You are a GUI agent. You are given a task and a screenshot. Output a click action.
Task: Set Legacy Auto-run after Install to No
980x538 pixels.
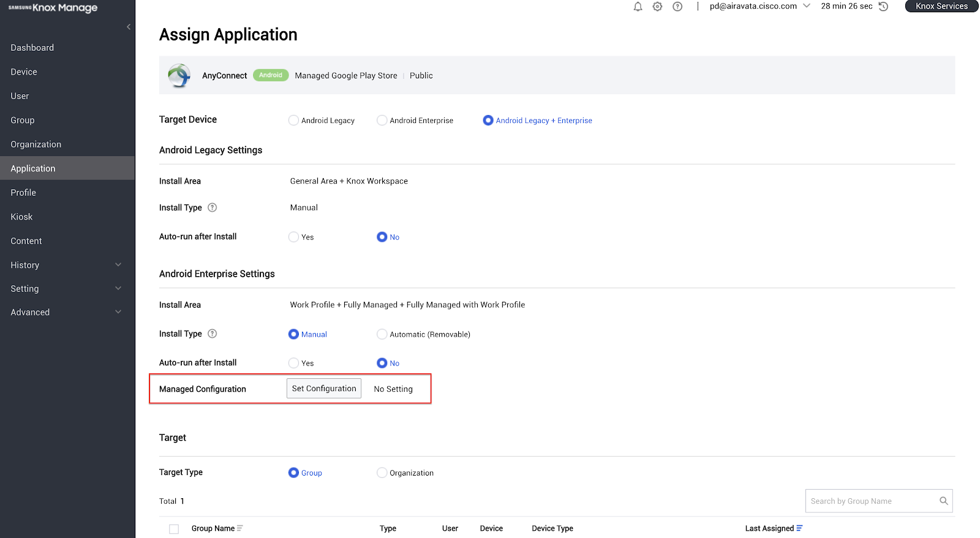[382, 237]
